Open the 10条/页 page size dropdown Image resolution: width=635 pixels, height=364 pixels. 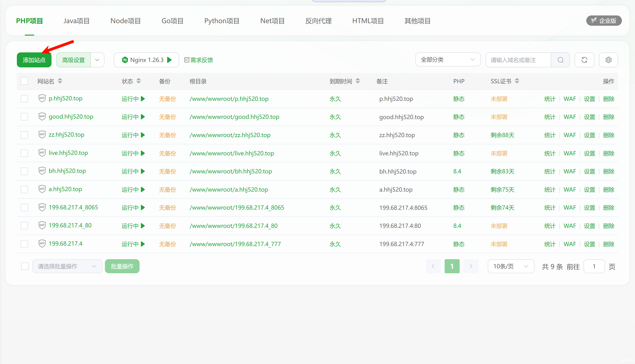tap(511, 266)
